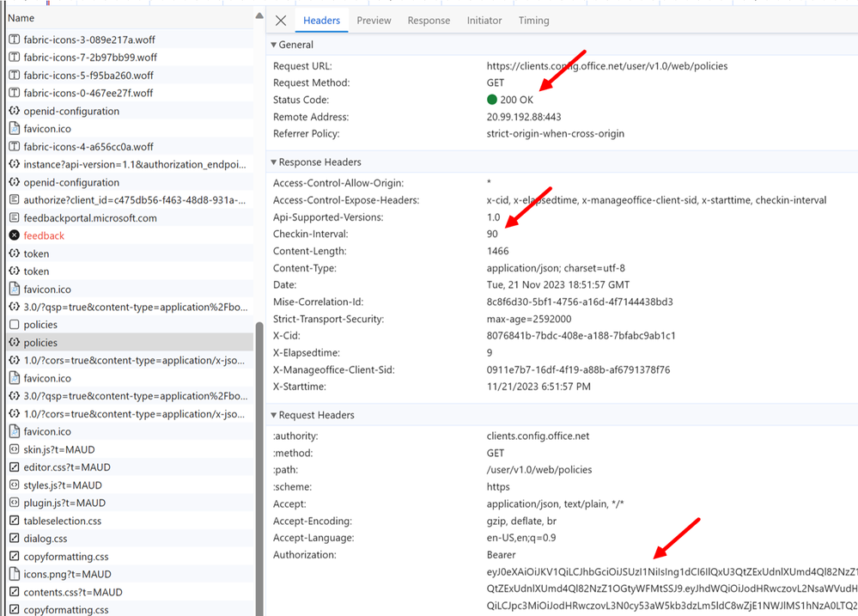Close the request details panel

click(281, 21)
